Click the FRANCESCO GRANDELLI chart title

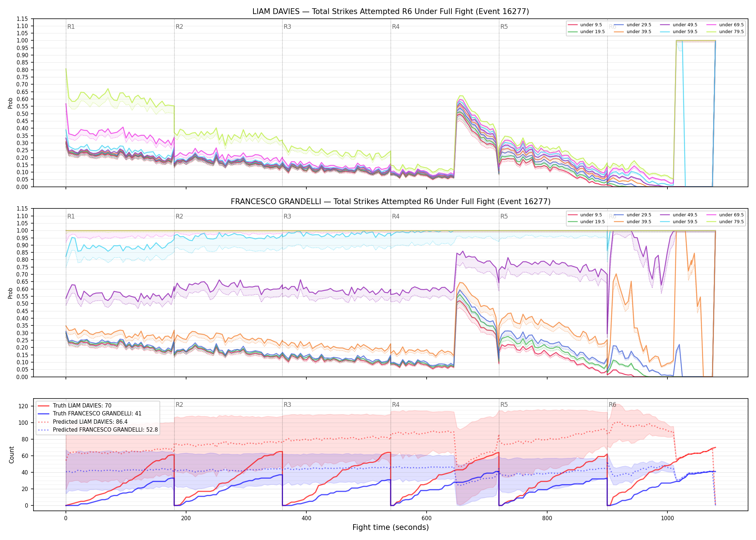click(391, 202)
